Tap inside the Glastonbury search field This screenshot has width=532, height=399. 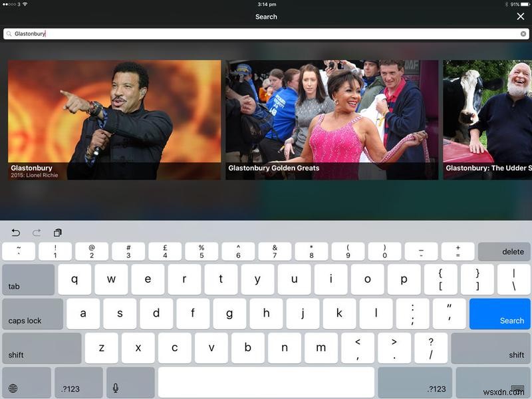point(266,33)
